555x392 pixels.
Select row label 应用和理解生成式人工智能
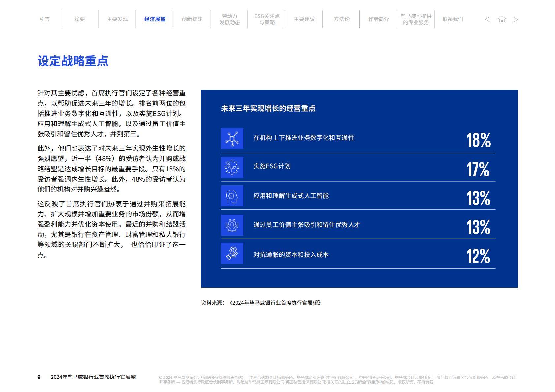pos(291,196)
